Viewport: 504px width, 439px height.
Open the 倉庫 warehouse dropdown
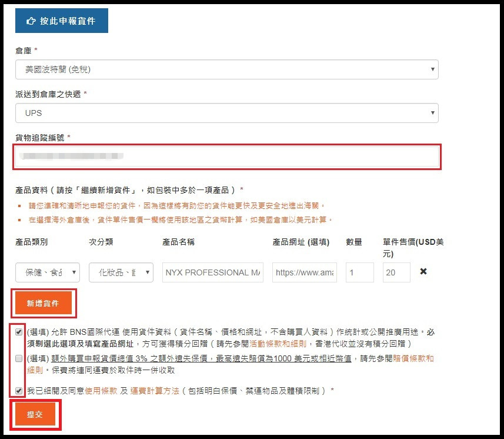click(x=226, y=69)
